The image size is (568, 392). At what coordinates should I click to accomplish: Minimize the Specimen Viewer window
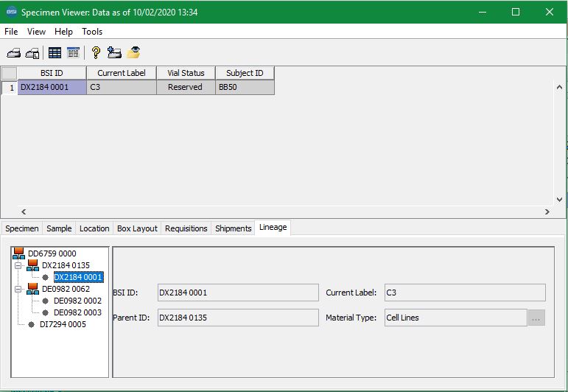482,12
